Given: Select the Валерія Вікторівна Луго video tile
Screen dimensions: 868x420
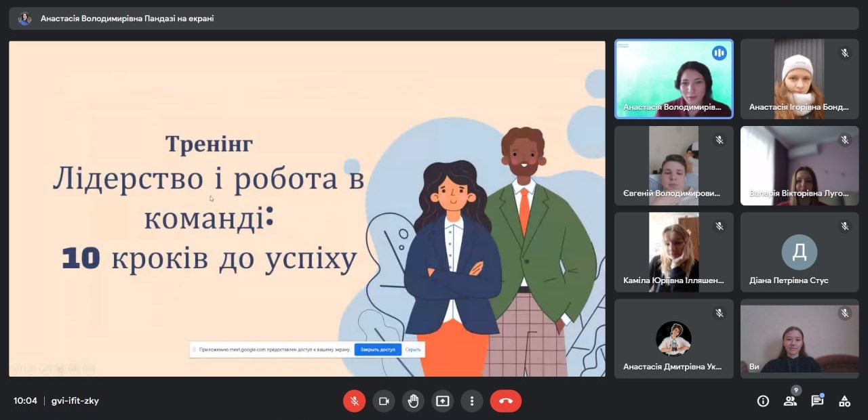Looking at the screenshot, I should (x=800, y=165).
